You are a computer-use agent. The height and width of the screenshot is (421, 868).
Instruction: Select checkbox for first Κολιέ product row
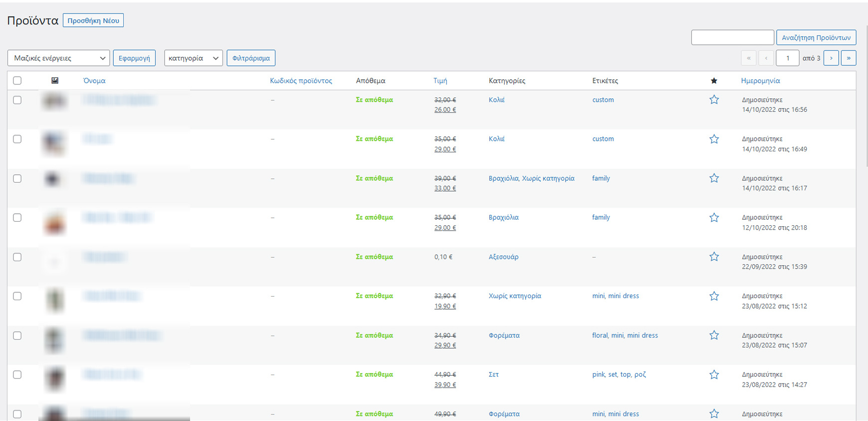(17, 100)
